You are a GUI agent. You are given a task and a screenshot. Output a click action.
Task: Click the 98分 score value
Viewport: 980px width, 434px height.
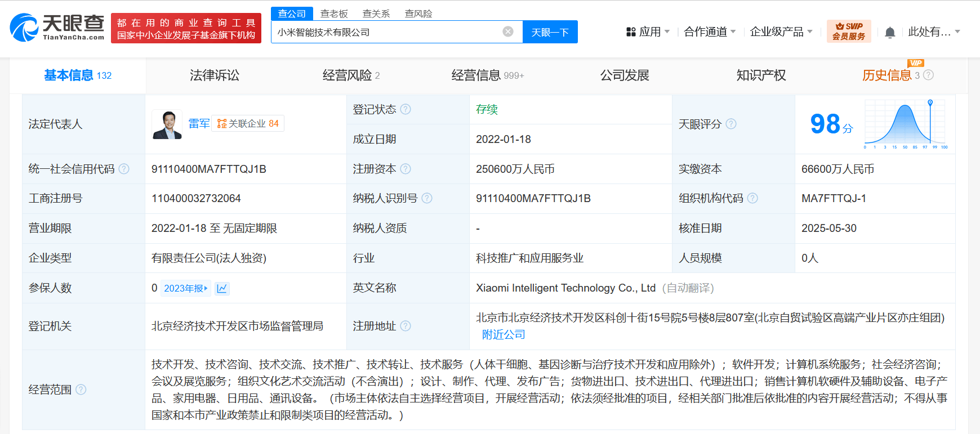[x=831, y=124]
